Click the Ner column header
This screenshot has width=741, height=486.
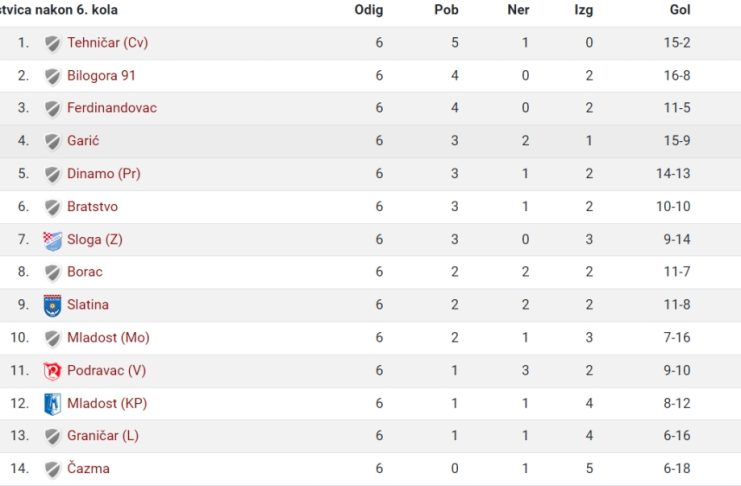(x=518, y=10)
